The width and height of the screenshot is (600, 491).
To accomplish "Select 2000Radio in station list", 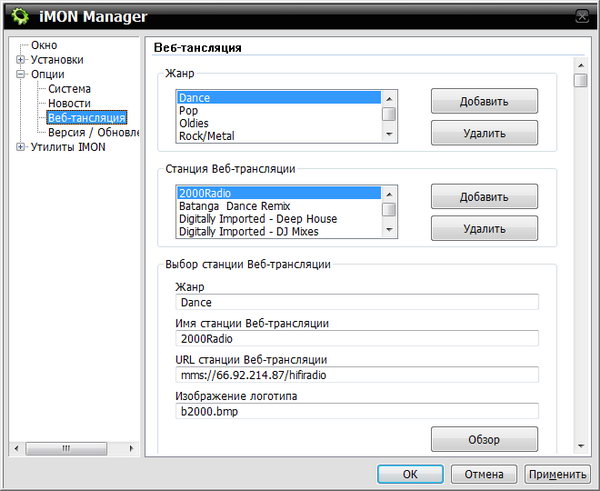I will click(279, 193).
